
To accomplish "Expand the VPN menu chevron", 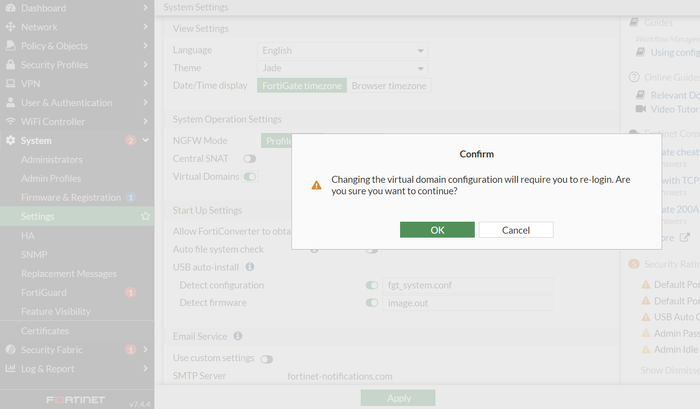I will coord(145,83).
